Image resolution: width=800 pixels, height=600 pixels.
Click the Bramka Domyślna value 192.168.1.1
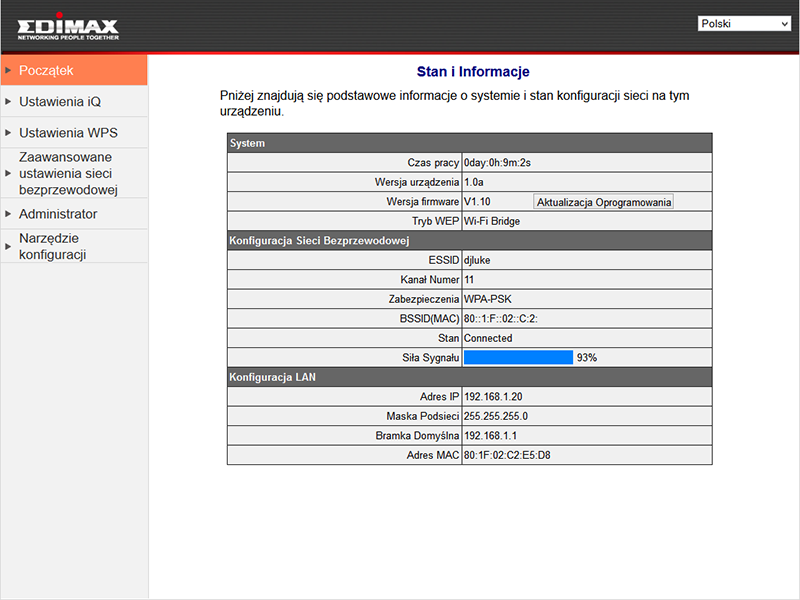pyautogui.click(x=490, y=436)
